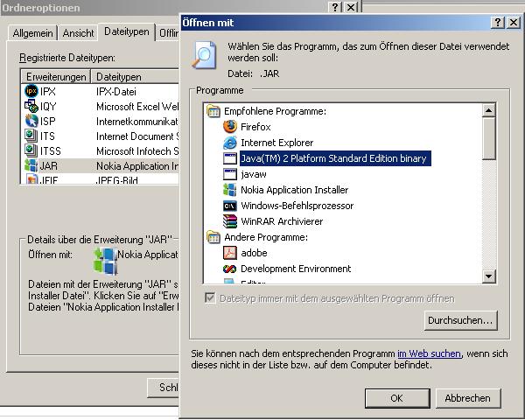This screenshot has height=420, width=525.
Task: Click the Andere Programme folder icon
Action: 213,237
